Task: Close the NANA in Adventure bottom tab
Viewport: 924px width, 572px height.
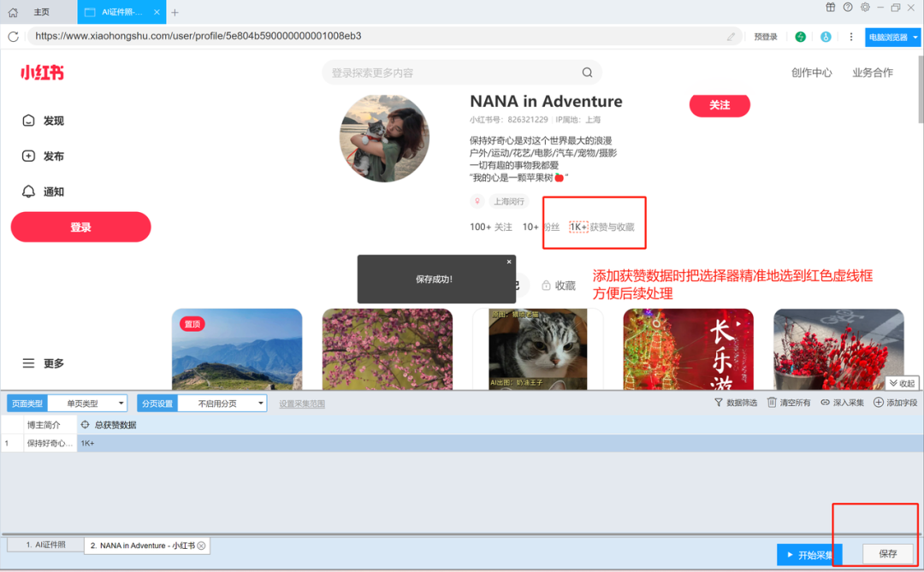Action: tap(202, 545)
